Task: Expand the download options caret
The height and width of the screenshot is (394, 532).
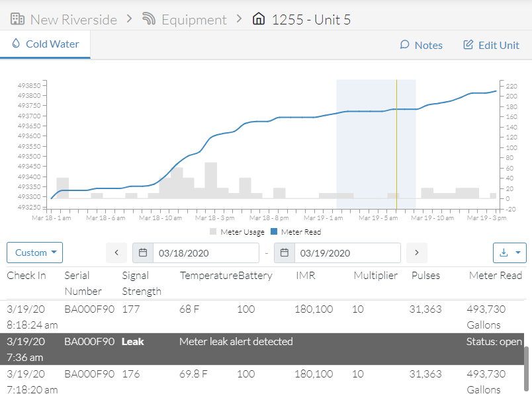Action: click(x=518, y=253)
